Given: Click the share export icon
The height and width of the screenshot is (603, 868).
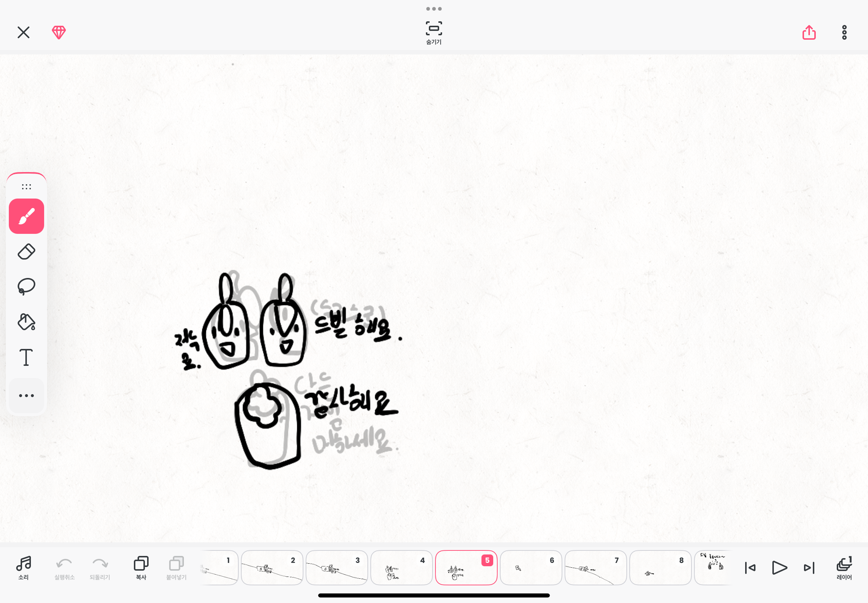Looking at the screenshot, I should pos(809,32).
